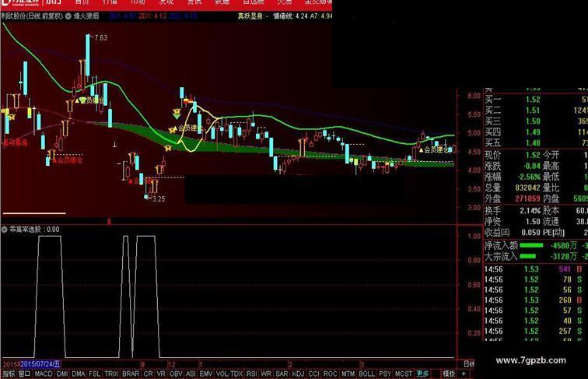Click the 7.63 high price label
The height and width of the screenshot is (379, 588).
(100, 38)
